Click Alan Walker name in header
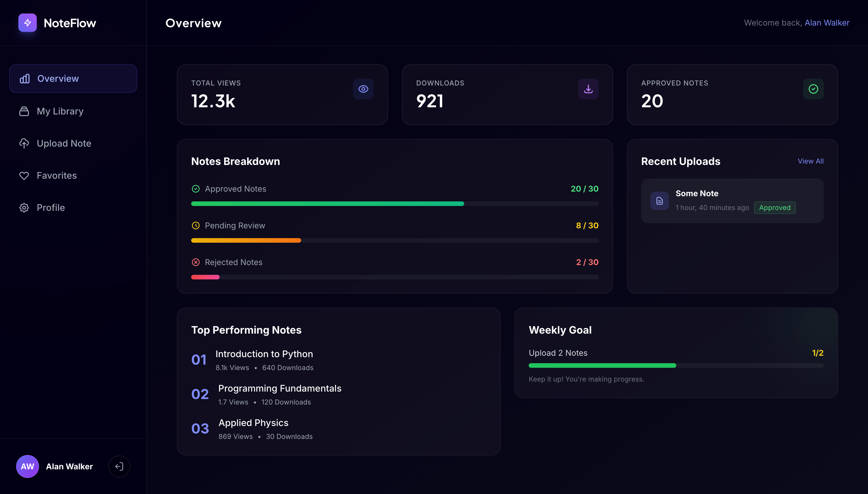Viewport: 868px width, 494px height. tap(827, 23)
